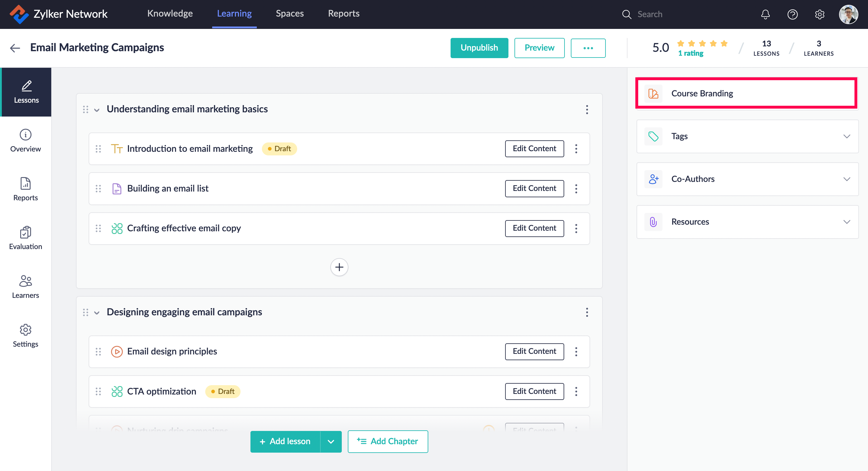Open the Add lesson dropdown arrow
This screenshot has height=471, width=868.
331,441
